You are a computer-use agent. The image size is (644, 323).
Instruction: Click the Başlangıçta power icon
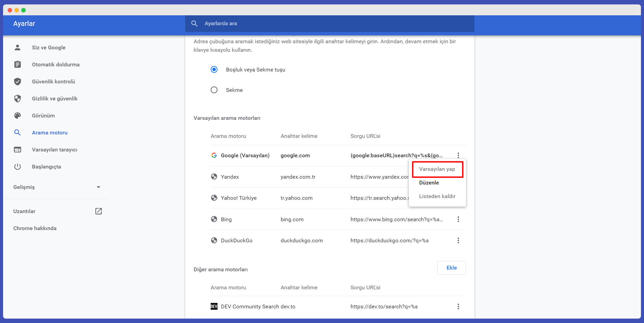pos(17,166)
